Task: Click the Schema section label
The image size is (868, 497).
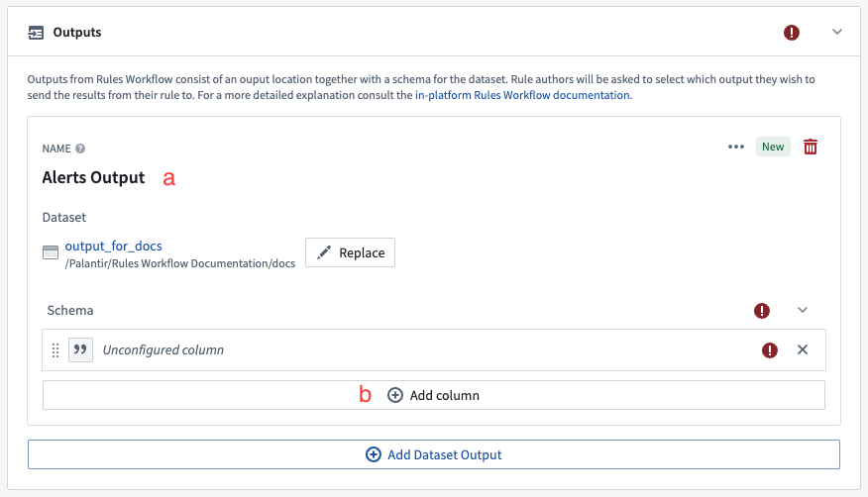Action: click(x=70, y=310)
